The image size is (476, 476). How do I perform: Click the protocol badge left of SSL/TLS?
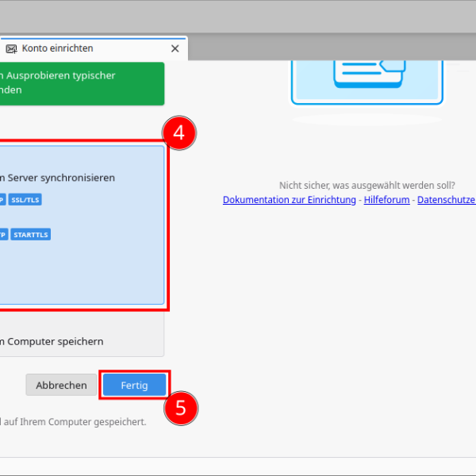click(x=2, y=200)
